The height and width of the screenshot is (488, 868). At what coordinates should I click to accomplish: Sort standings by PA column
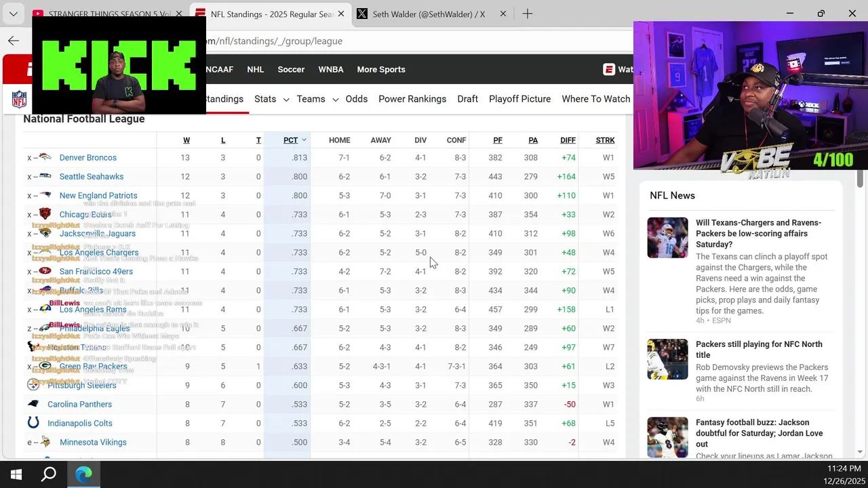533,140
